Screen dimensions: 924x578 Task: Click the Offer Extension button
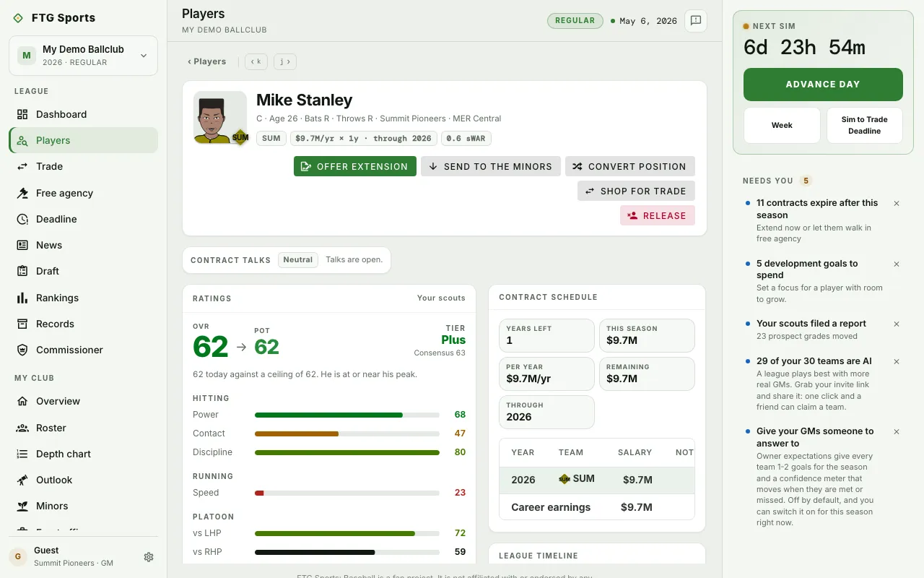[355, 166]
